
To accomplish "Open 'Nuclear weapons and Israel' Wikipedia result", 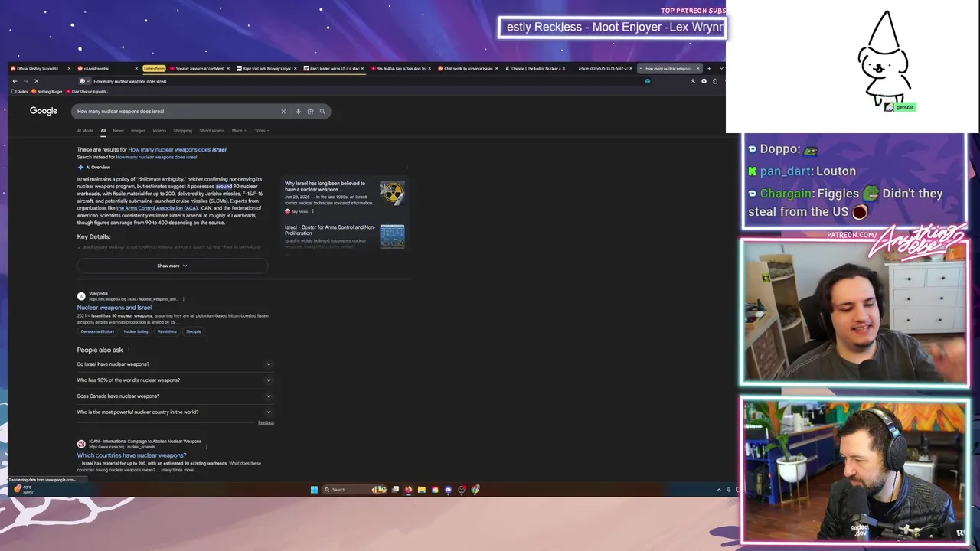I will pyautogui.click(x=114, y=308).
